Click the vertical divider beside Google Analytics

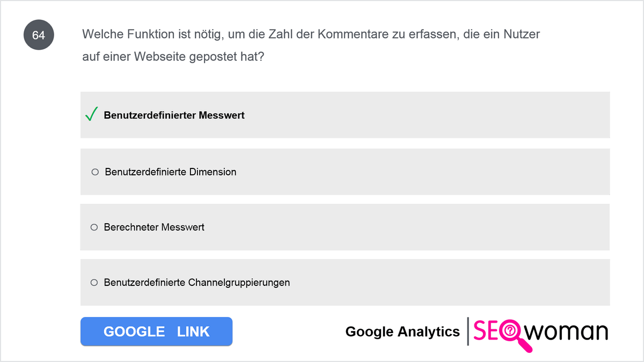[x=468, y=331]
